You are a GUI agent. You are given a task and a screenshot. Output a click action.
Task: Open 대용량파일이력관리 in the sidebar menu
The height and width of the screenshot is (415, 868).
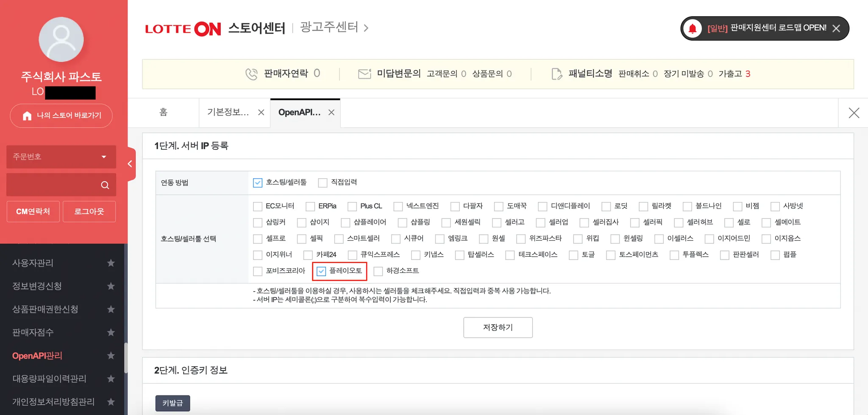click(x=50, y=379)
